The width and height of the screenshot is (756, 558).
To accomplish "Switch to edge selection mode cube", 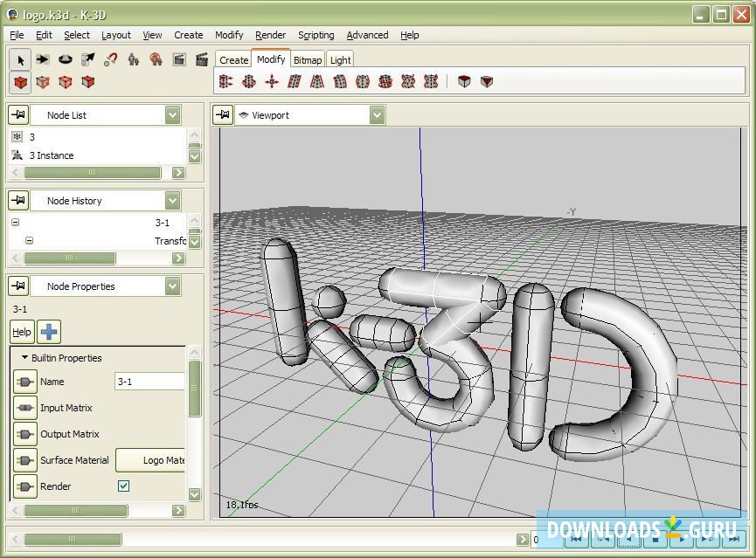I will tap(66, 82).
